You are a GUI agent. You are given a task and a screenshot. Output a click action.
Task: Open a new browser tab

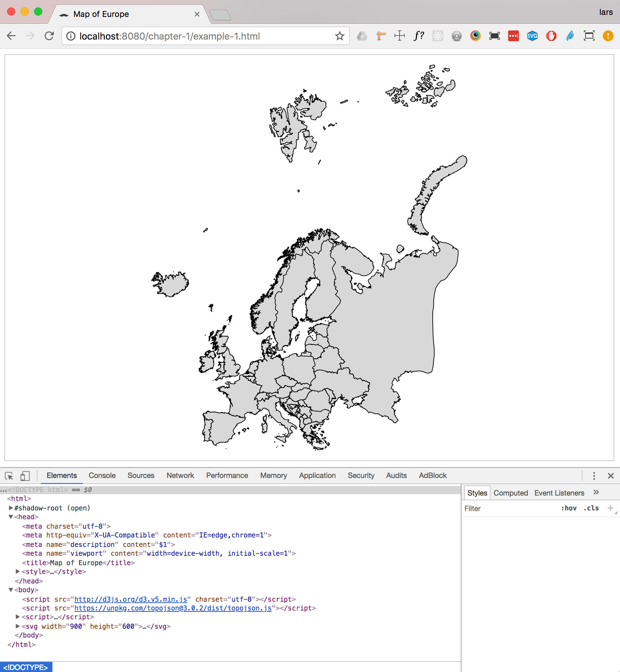[220, 15]
